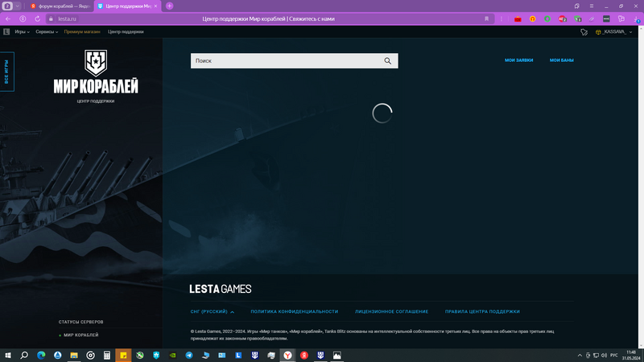Image resolution: width=644 pixels, height=362 pixels.
Task: Expand the СНГ (РУССКИЙ) region selector
Action: (212, 311)
